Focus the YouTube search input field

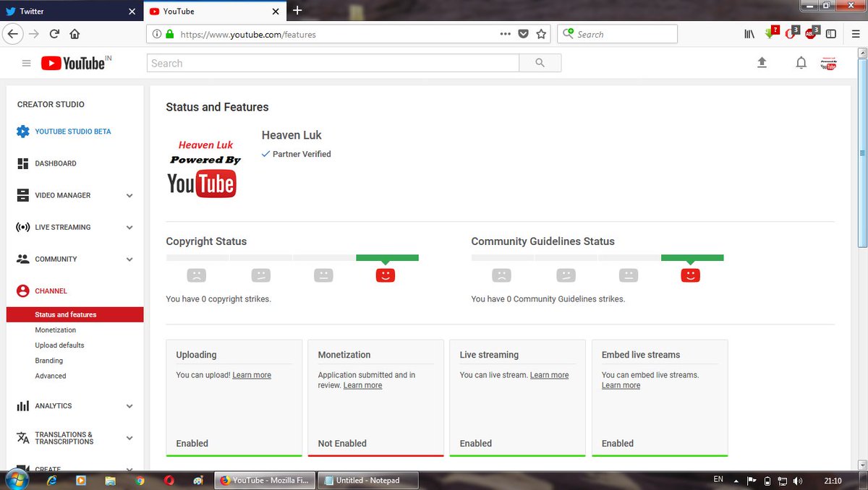pos(333,64)
